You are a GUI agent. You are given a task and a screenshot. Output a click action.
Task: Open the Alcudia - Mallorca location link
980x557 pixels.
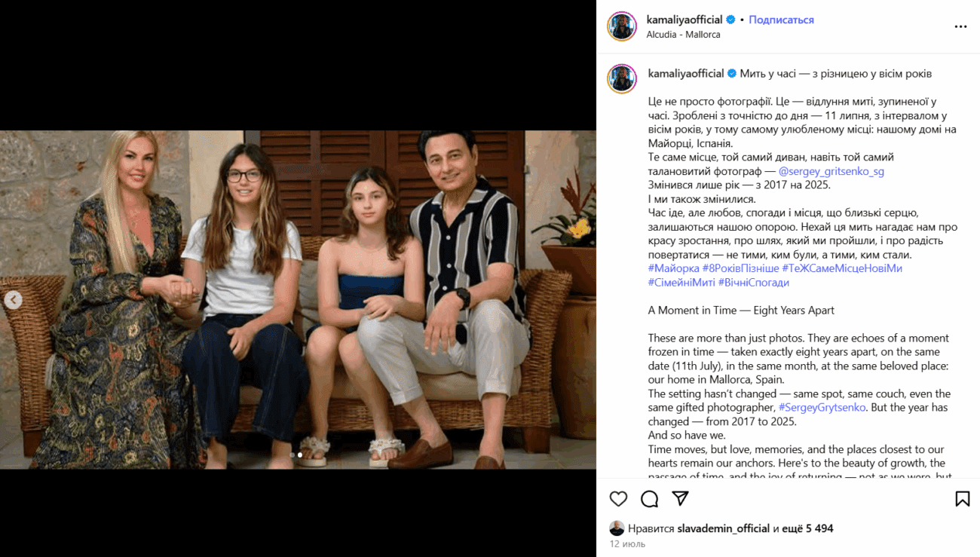(x=683, y=35)
